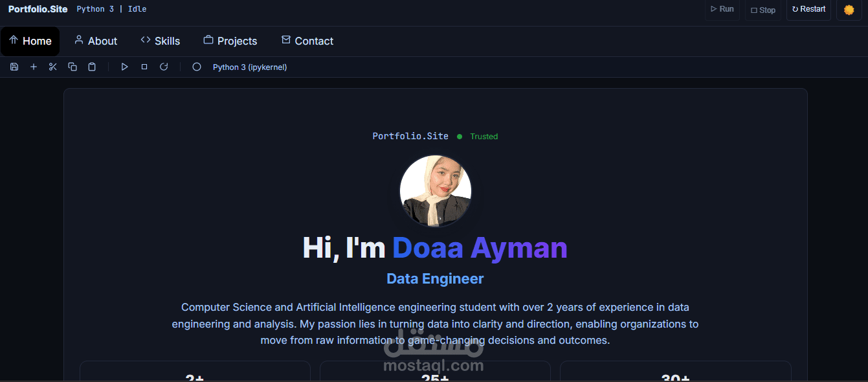Run the cell with the play icon

coord(124,66)
